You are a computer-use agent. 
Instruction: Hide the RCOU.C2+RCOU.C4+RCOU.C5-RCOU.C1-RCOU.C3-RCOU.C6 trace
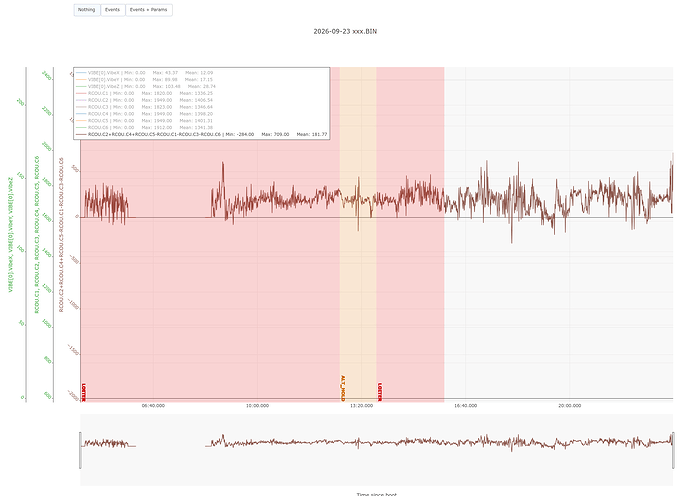[202, 134]
